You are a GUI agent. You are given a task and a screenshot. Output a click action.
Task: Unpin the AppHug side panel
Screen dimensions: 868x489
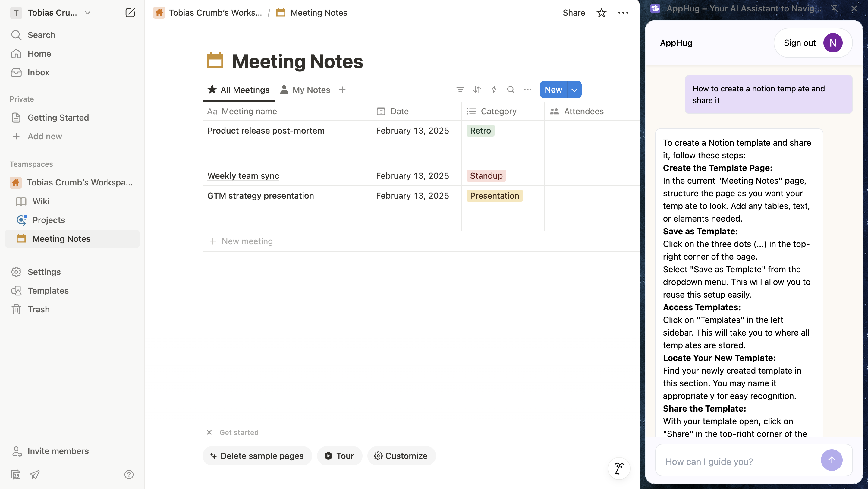coord(835,8)
